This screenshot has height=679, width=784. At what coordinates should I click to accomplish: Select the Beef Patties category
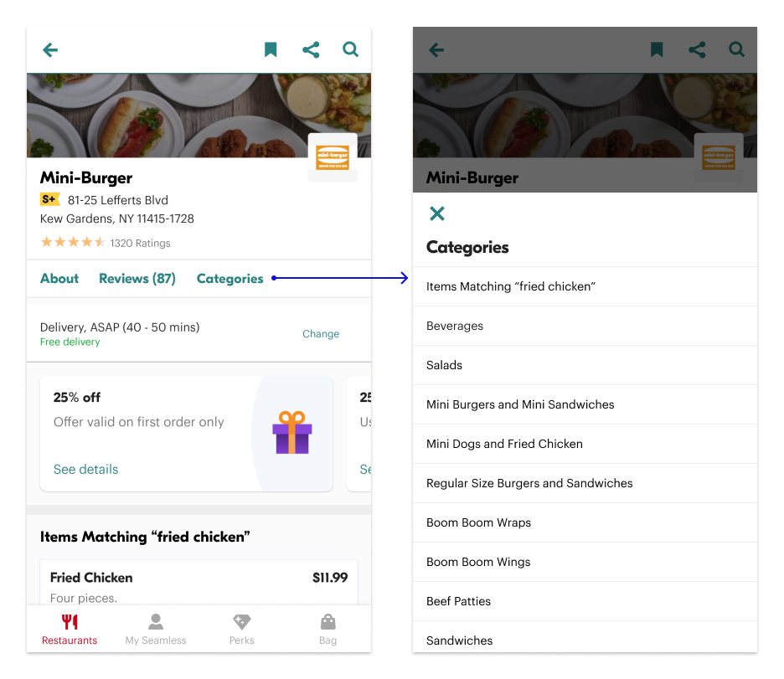(585, 601)
